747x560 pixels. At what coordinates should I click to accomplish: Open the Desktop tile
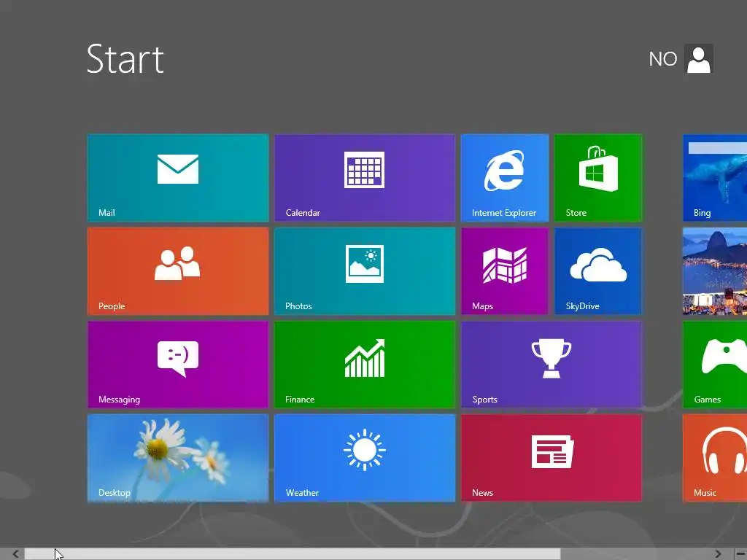pyautogui.click(x=178, y=458)
